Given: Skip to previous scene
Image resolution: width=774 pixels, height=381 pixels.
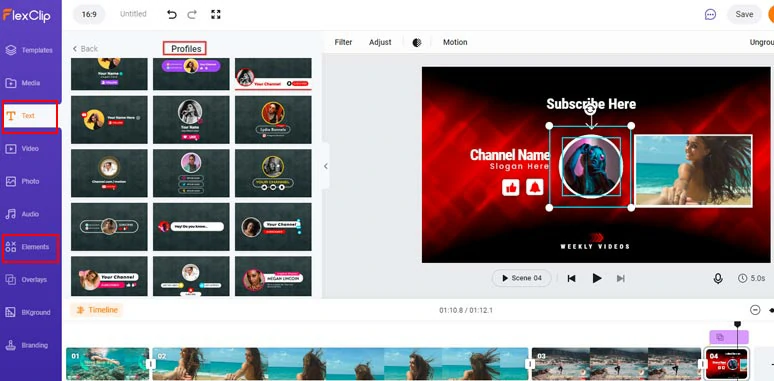Looking at the screenshot, I should [572, 278].
